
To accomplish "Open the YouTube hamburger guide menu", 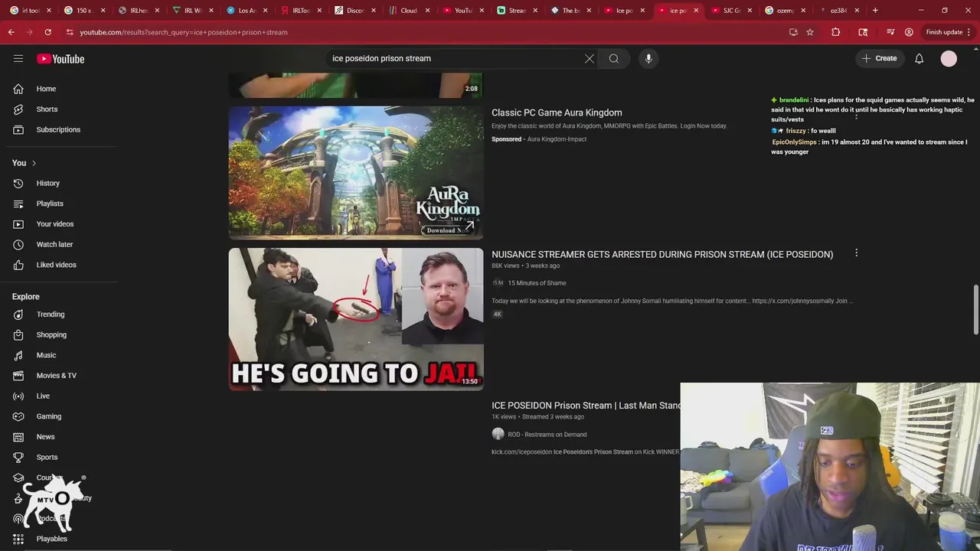I will [18, 58].
